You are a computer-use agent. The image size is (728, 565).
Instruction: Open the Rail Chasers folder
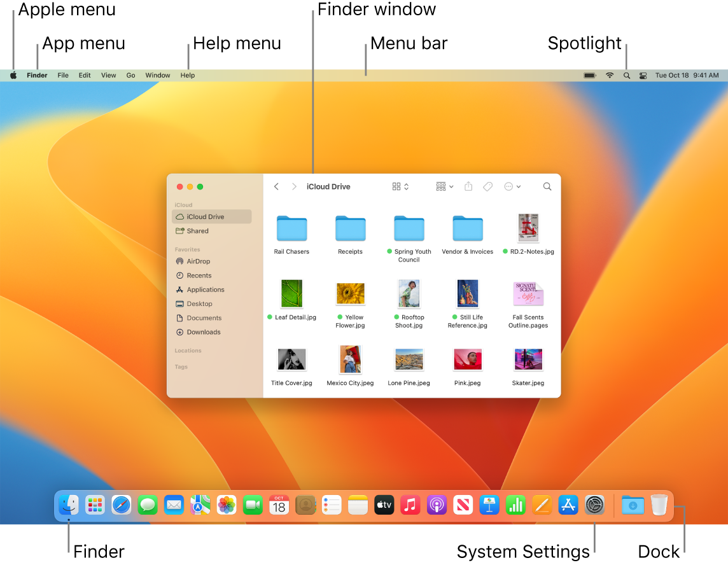tap(291, 228)
